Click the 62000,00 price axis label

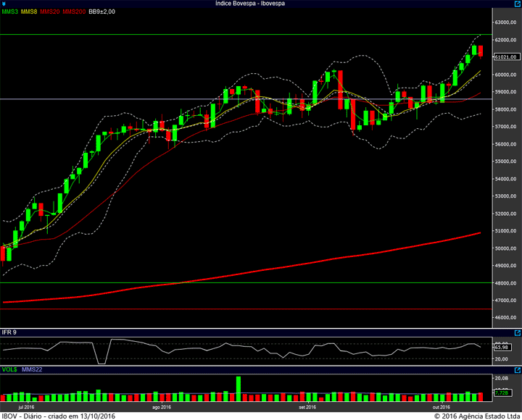tap(506, 40)
